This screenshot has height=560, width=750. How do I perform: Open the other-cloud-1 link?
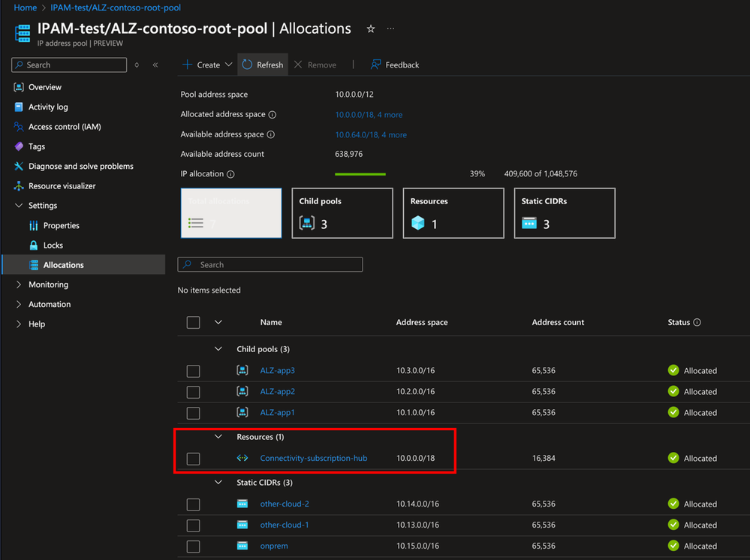pos(284,525)
